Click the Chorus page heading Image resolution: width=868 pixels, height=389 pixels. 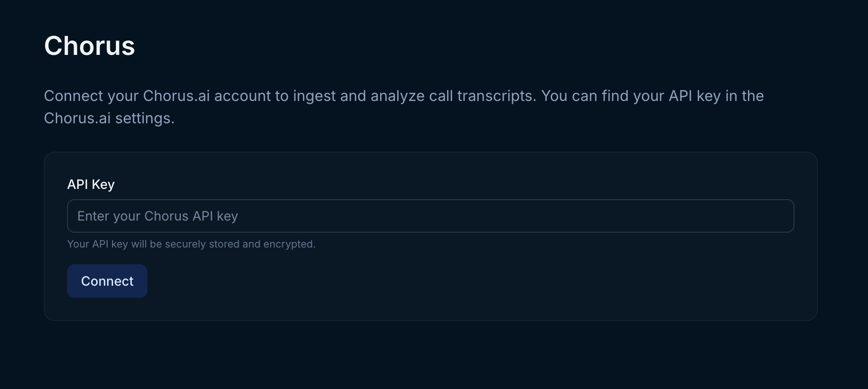point(89,45)
